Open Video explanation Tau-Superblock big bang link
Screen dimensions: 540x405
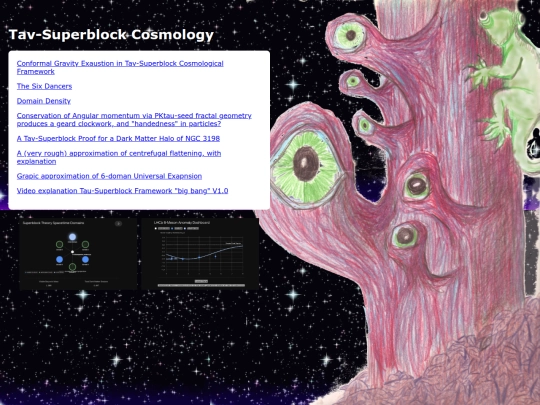click(x=123, y=191)
